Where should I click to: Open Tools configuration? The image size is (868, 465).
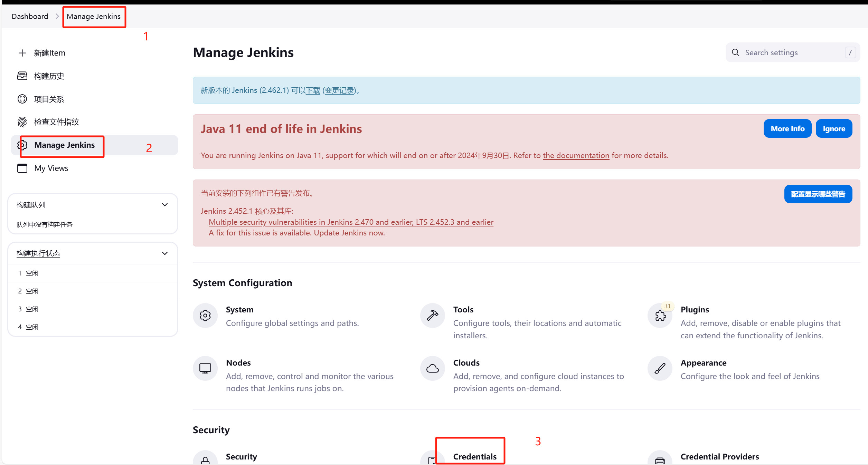click(463, 310)
